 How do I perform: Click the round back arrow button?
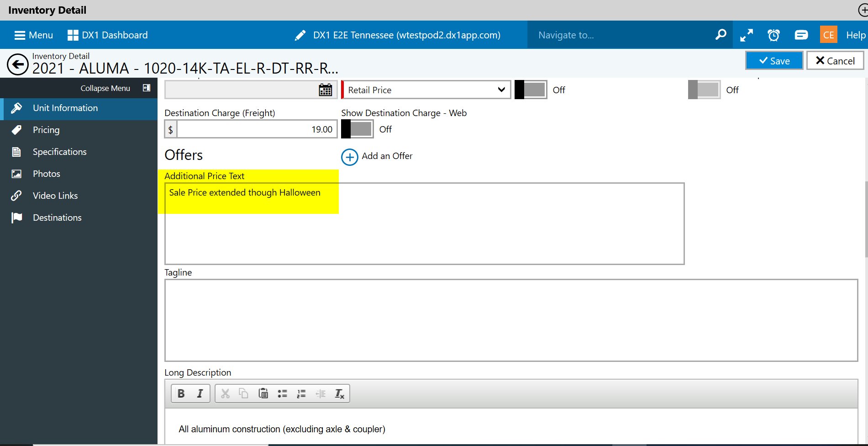click(18, 64)
